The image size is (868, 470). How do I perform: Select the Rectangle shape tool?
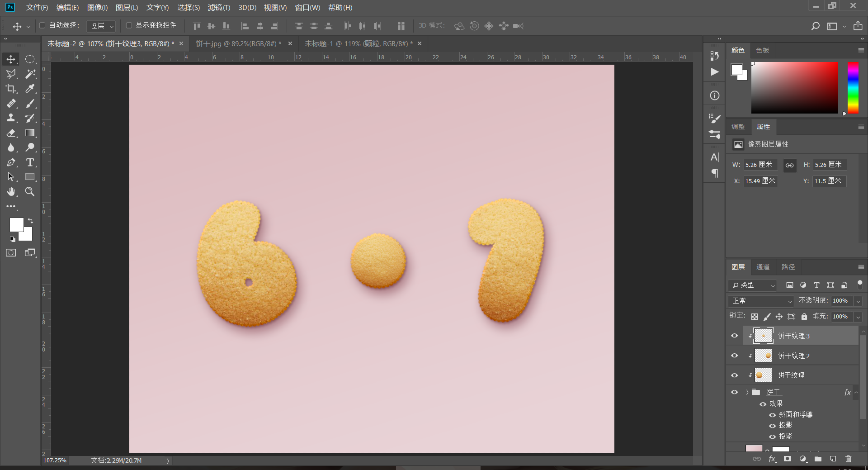coord(30,177)
